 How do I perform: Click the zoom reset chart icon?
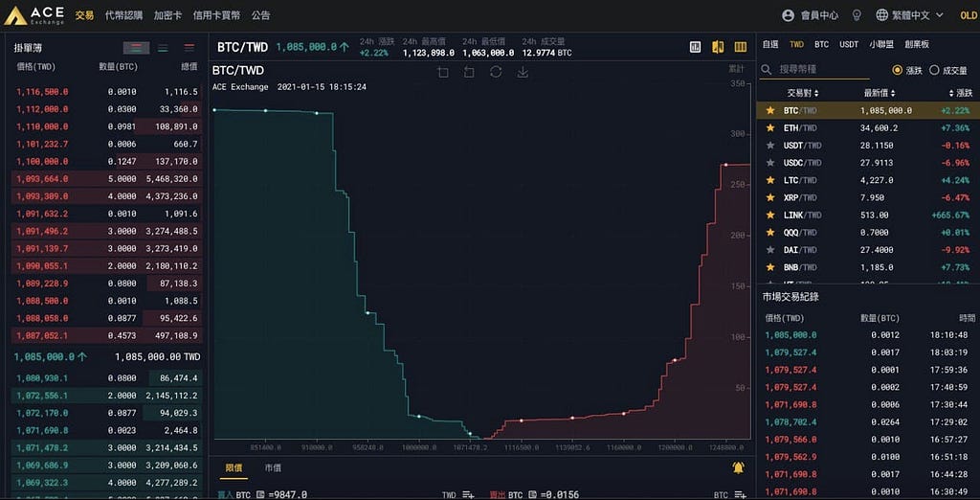tap(469, 72)
